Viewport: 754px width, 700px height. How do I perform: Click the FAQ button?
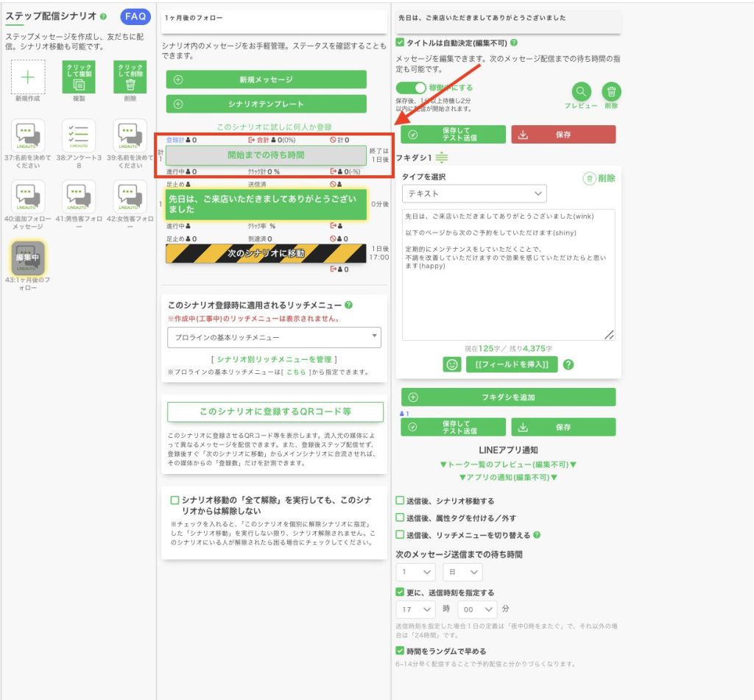point(135,16)
